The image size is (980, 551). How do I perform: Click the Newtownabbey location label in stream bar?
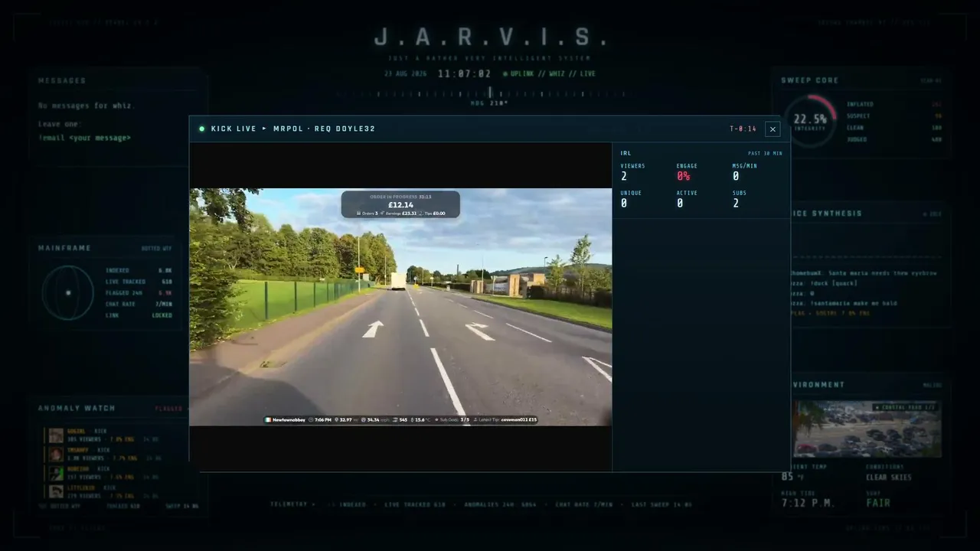(x=289, y=420)
